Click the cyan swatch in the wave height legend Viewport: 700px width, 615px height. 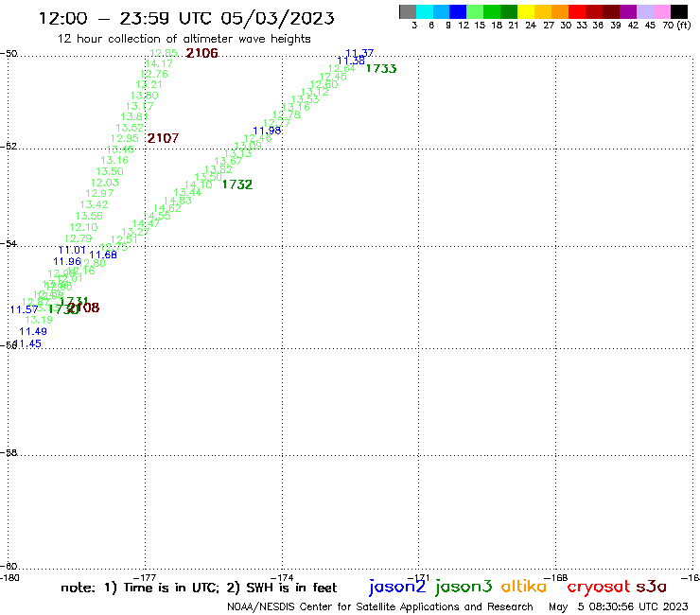(x=425, y=11)
